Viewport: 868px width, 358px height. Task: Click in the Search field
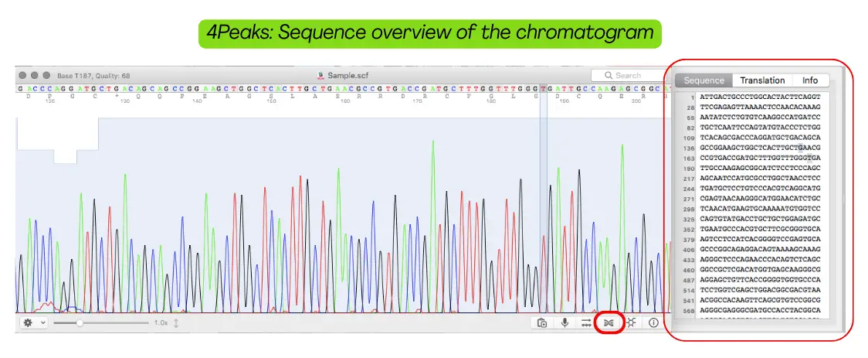[x=629, y=75]
